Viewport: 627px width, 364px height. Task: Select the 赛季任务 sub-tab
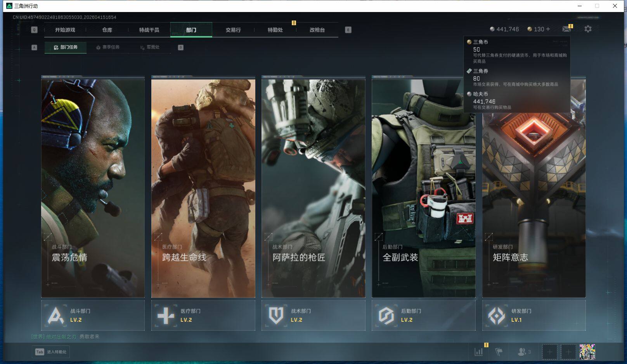pyautogui.click(x=108, y=47)
